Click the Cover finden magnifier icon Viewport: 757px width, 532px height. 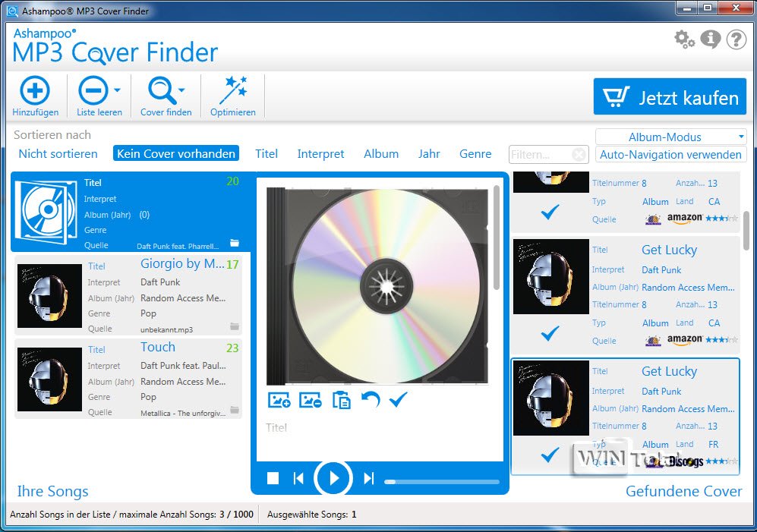(x=162, y=90)
